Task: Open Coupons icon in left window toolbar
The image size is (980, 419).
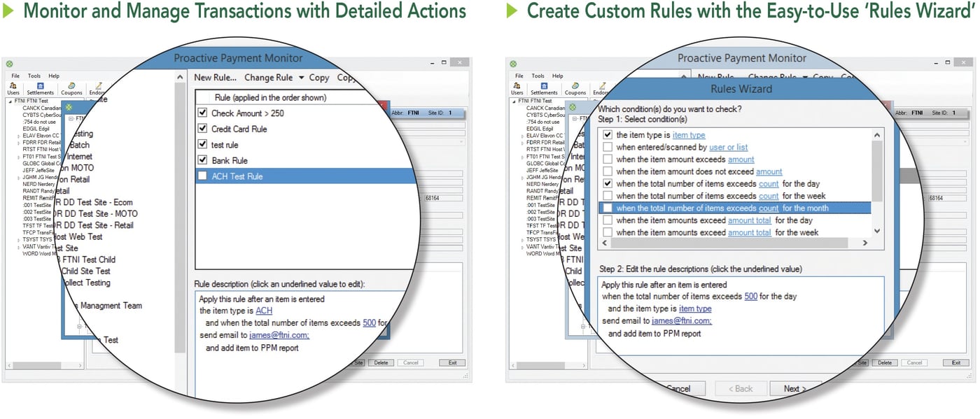Action: (71, 88)
